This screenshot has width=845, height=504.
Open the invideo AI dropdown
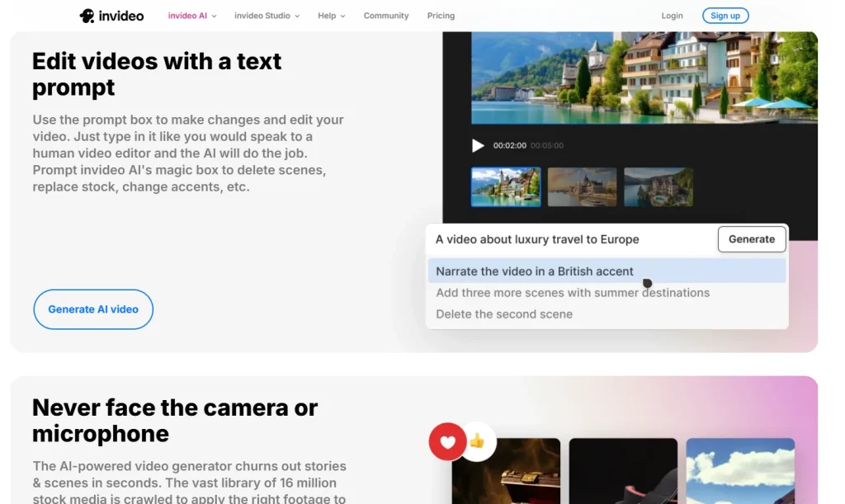tap(191, 15)
